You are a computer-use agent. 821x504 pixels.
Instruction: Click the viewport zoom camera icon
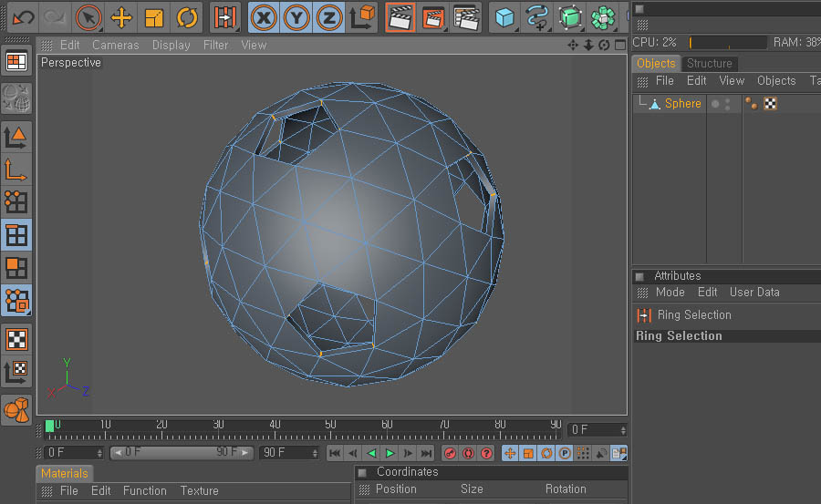(588, 45)
